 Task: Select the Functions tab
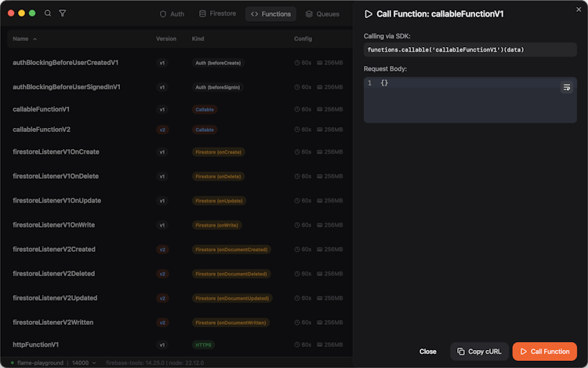coord(270,13)
